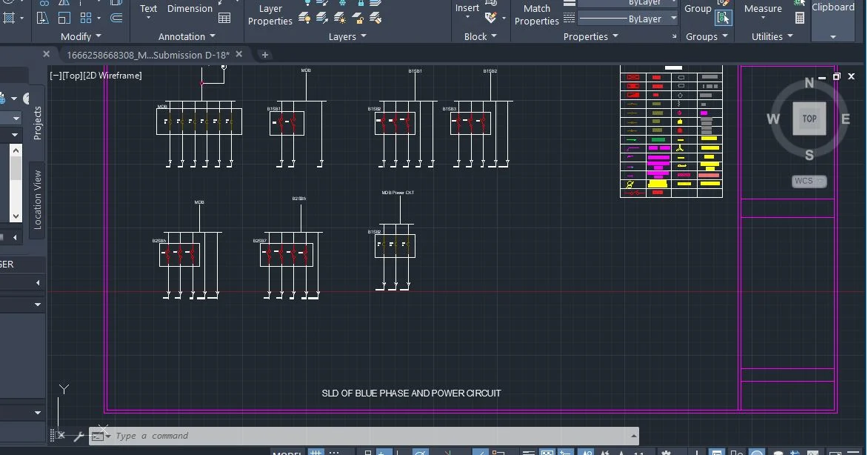Close the 1666258668308_M...Submission D-18 drawing tab
The image size is (868, 455).
tap(238, 54)
